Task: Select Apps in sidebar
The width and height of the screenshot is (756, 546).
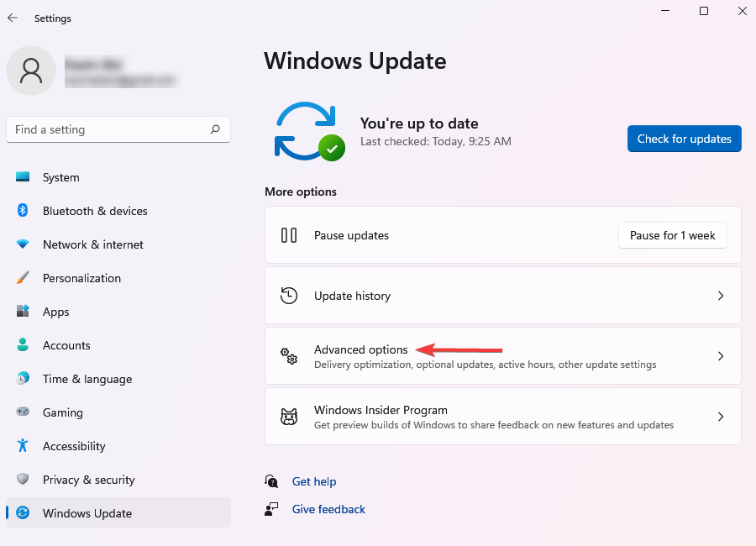Action: click(x=118, y=312)
